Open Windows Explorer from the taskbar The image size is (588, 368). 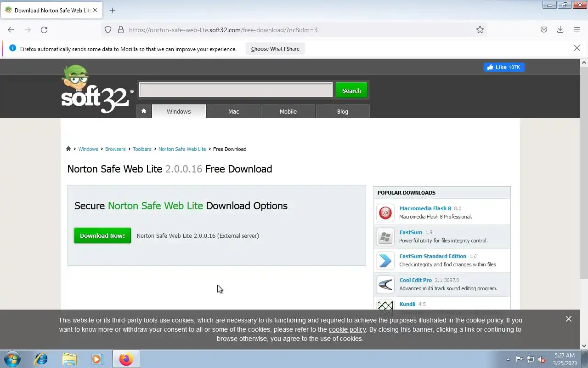(x=69, y=359)
